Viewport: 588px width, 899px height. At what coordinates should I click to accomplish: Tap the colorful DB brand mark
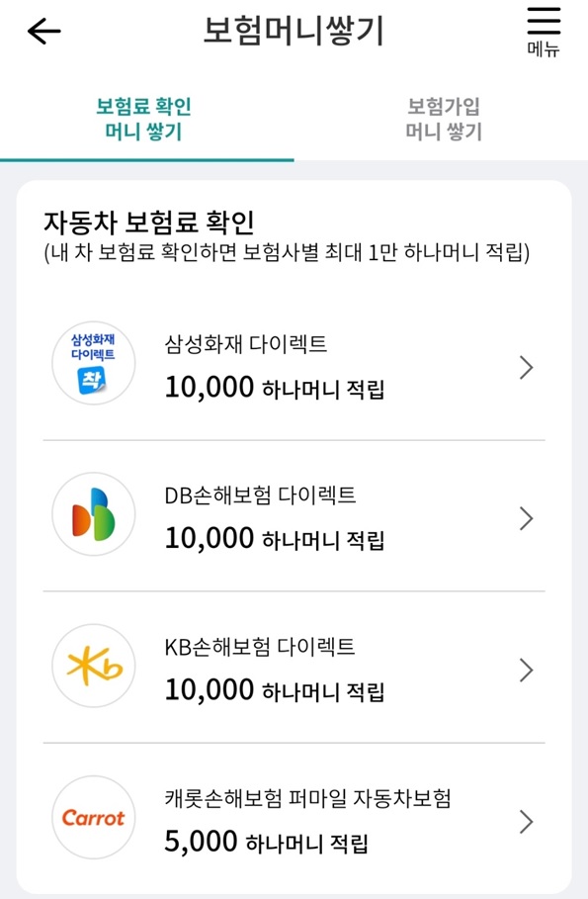coord(94,513)
